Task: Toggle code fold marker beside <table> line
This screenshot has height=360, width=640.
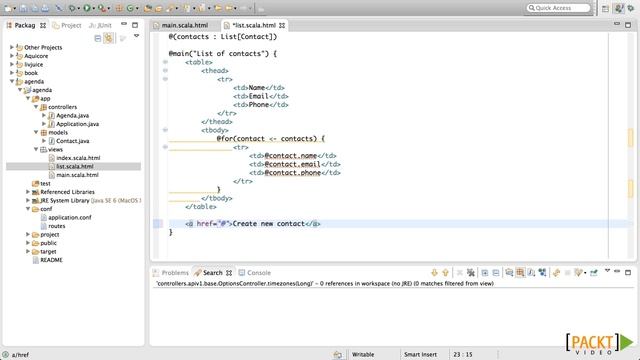Action: tap(165, 62)
